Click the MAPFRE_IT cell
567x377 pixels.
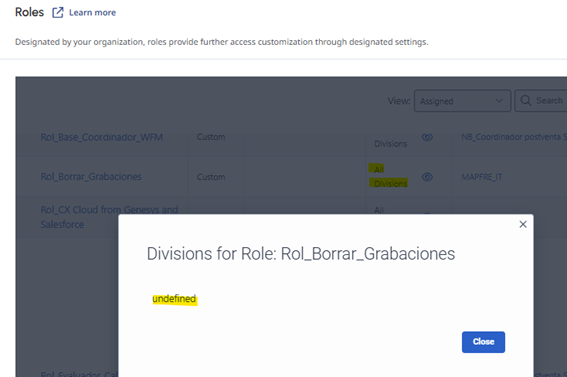(482, 177)
